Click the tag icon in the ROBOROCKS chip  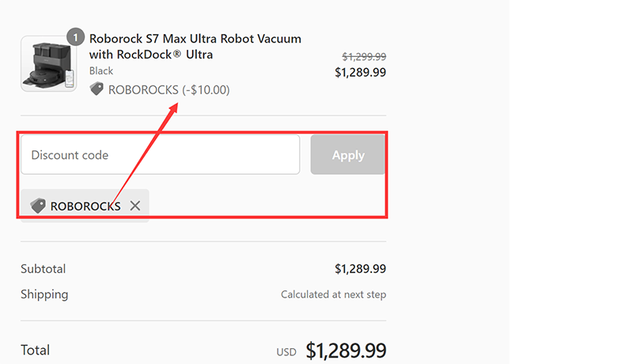click(x=38, y=206)
